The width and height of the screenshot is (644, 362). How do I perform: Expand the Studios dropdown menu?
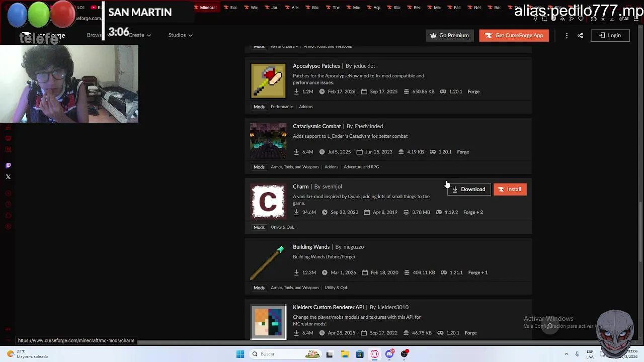(x=180, y=35)
